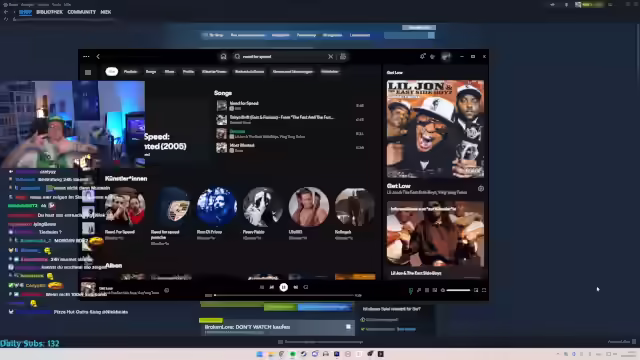Open Spotify notifications bell
The width and height of the screenshot is (640, 360).
tap(422, 57)
